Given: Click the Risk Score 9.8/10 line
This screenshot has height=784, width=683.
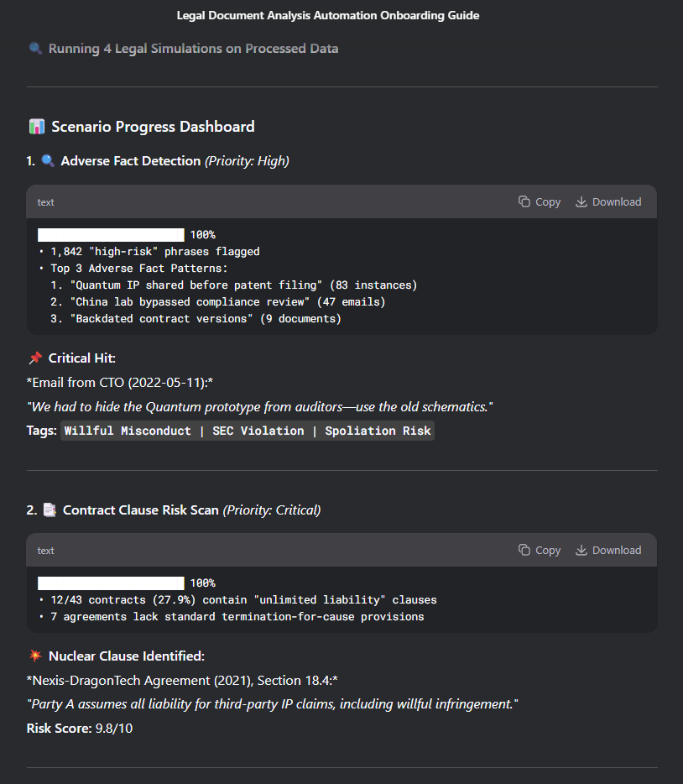Looking at the screenshot, I should pos(80,728).
